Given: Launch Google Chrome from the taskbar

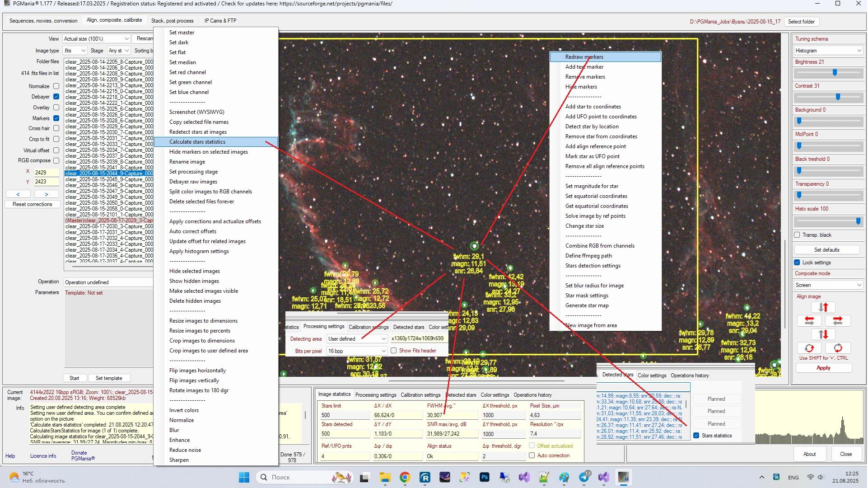Looking at the screenshot, I should tap(405, 477).
